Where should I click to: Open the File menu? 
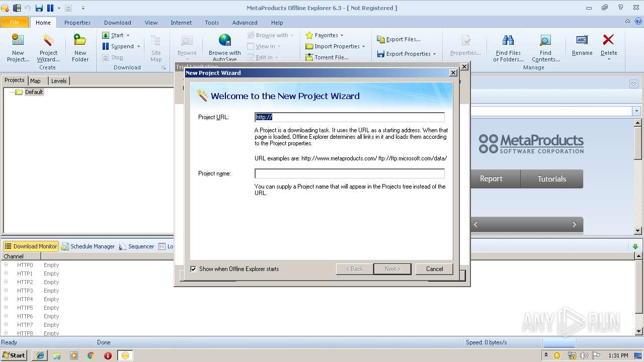click(15, 22)
